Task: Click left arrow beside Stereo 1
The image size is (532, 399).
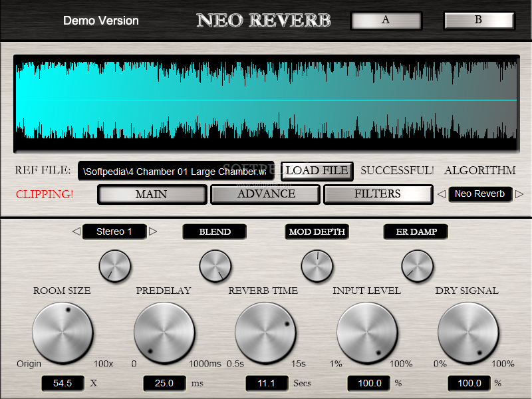Action: [x=76, y=231]
